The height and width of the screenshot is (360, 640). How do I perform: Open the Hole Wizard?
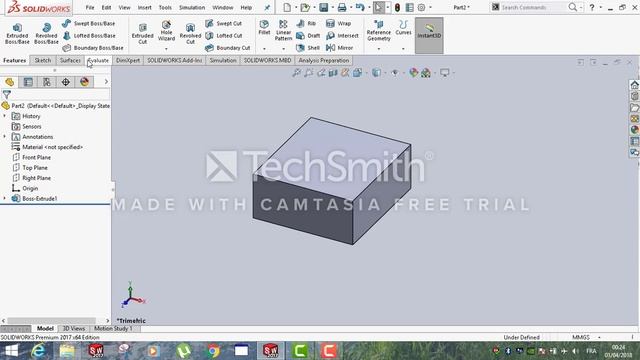(x=166, y=31)
